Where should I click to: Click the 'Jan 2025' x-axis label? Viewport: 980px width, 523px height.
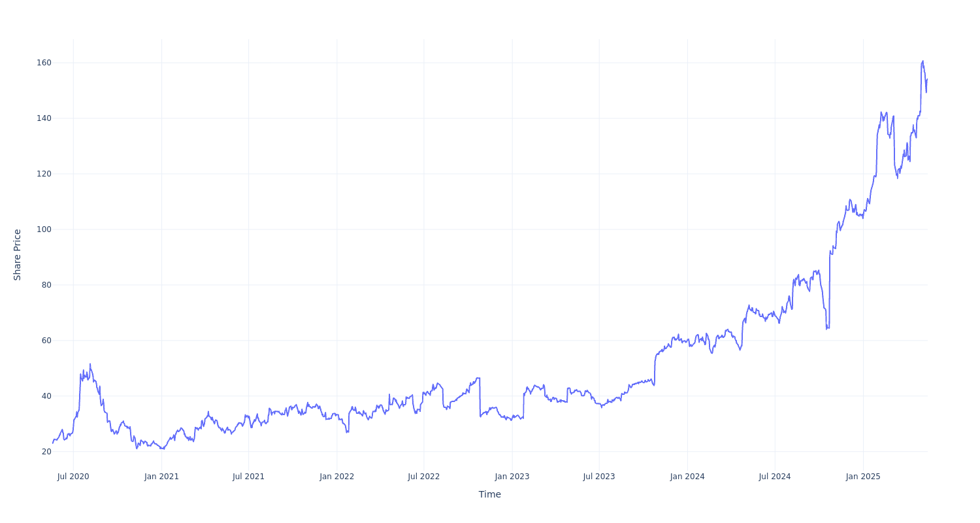pos(863,477)
